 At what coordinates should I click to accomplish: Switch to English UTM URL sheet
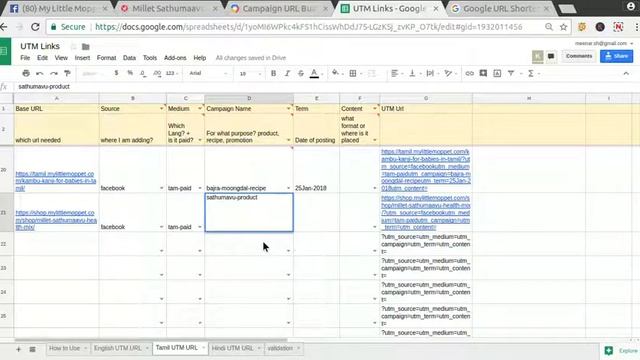click(x=117, y=348)
